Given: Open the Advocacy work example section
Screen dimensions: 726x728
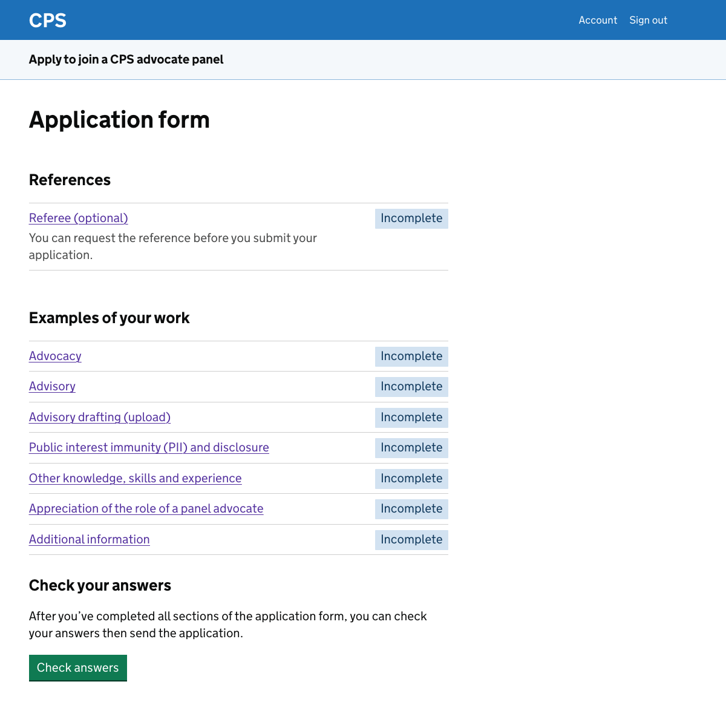Looking at the screenshot, I should (55, 356).
